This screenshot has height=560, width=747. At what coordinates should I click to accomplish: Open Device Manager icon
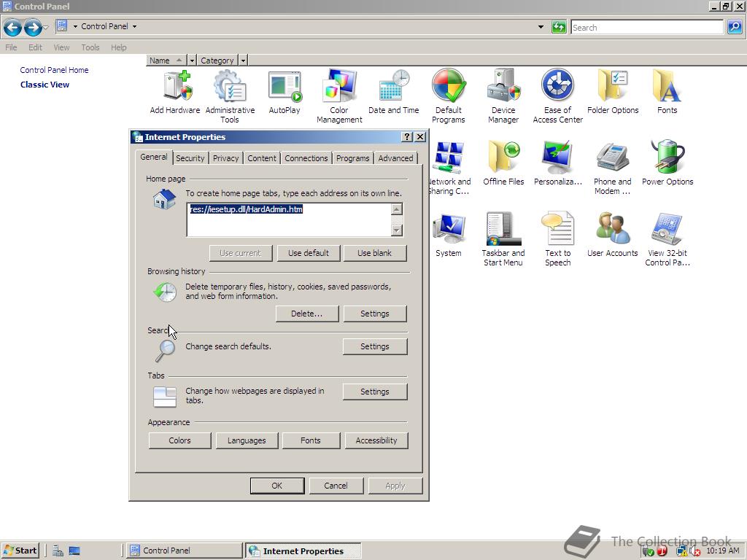click(503, 97)
